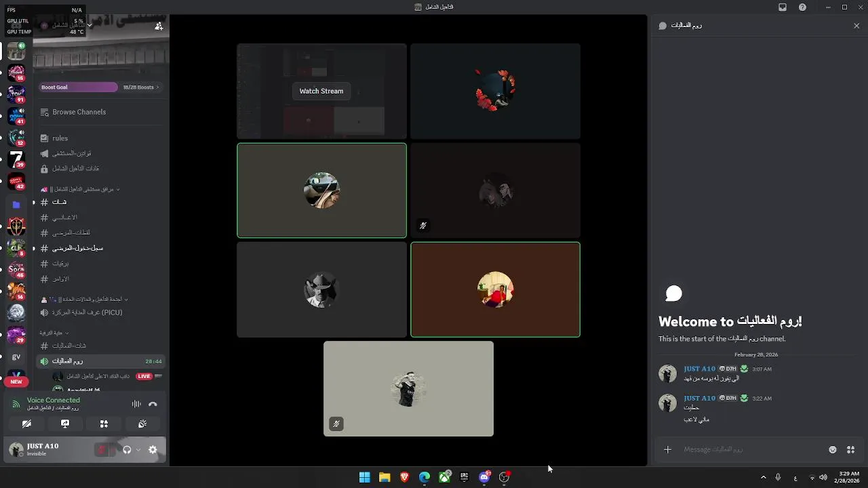Open the Activities launcher button
Viewport: 868px width, 488px height.
point(104,424)
